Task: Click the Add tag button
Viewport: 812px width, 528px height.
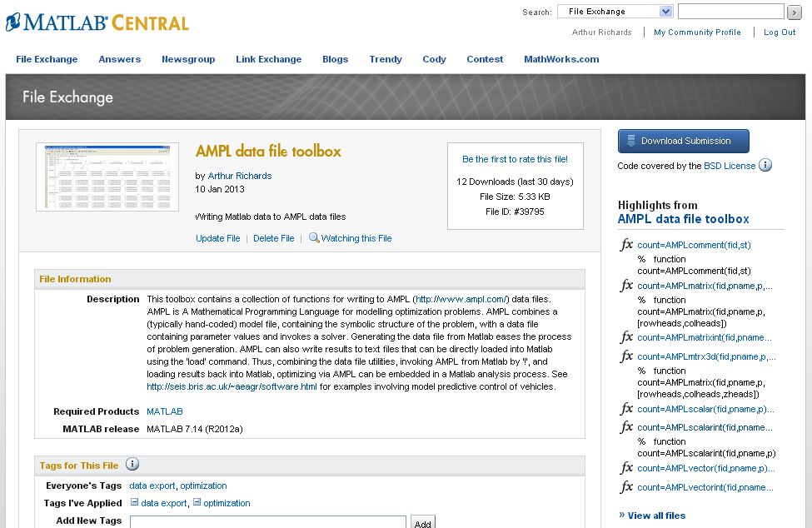Action: 422,522
